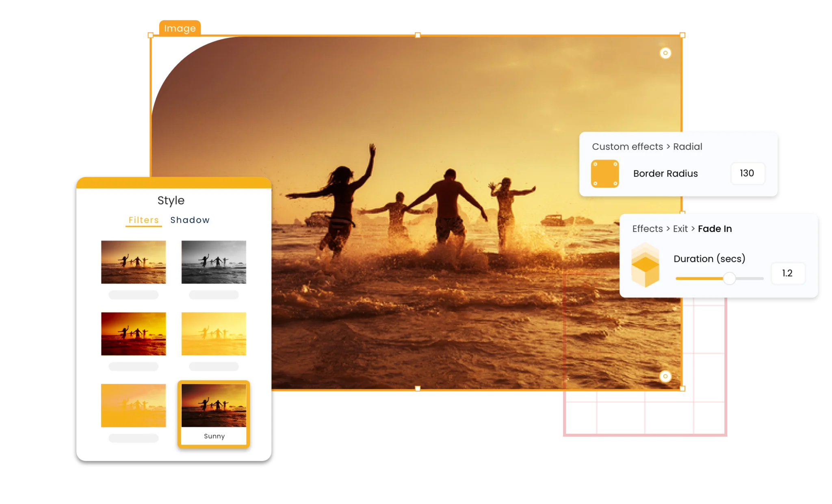Select the image crop/rotation handle icon
This screenshot has width=832, height=504.
[665, 53]
